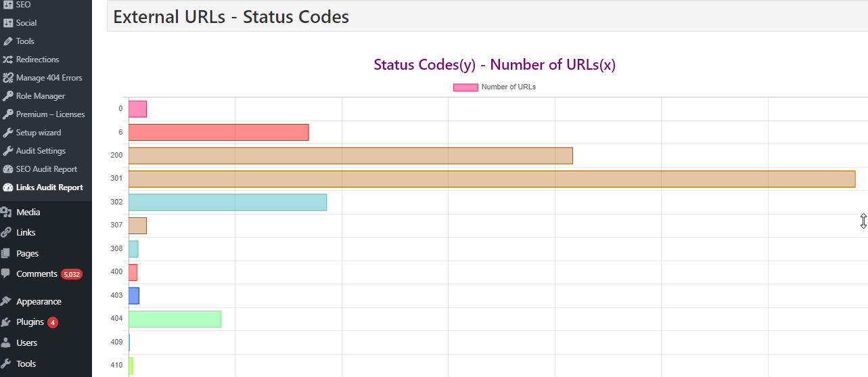This screenshot has width=868, height=377.
Task: Click the chart title Status Codes(y) - Number of URLs(x)
Action: (x=495, y=65)
